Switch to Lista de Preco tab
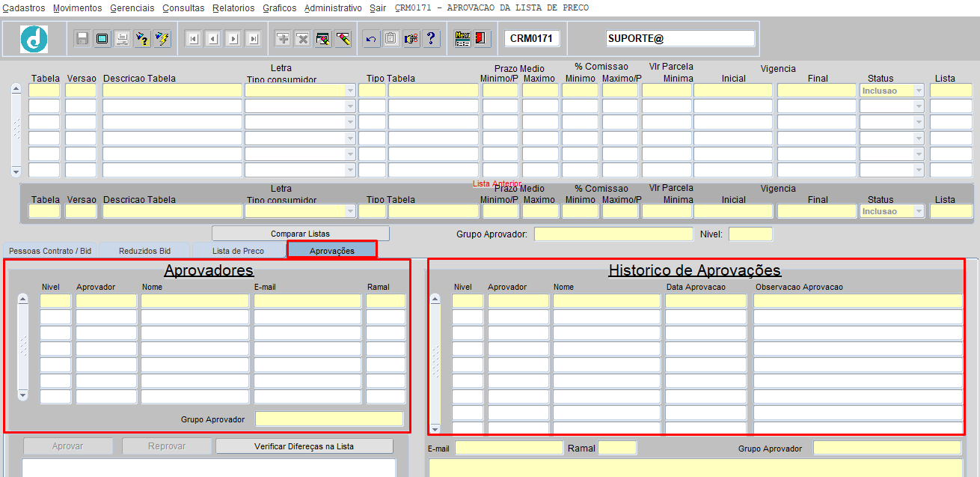980x477 pixels. [238, 251]
